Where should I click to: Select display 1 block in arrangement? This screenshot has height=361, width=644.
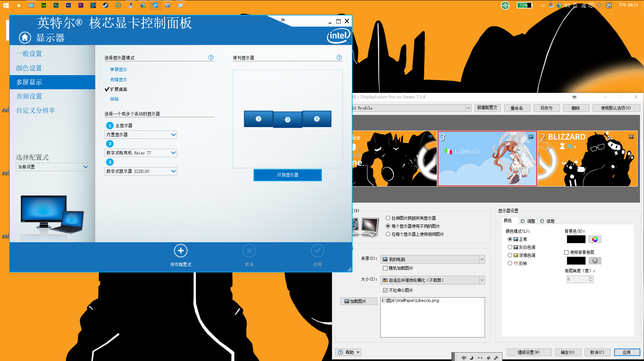point(258,119)
